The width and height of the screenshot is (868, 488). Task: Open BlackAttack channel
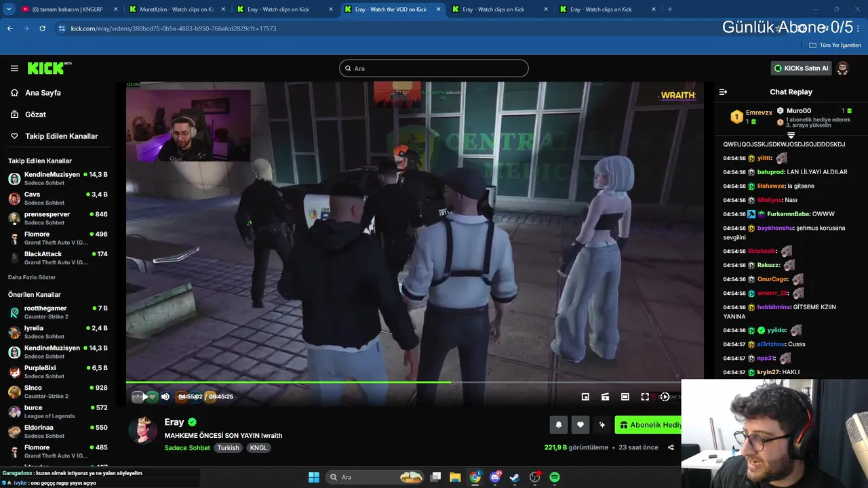point(58,258)
